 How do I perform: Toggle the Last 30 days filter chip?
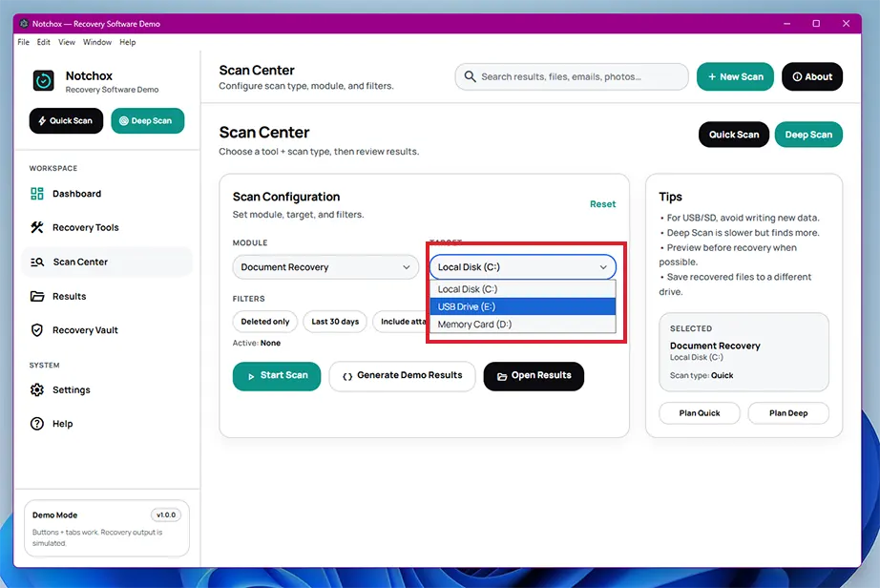click(335, 322)
